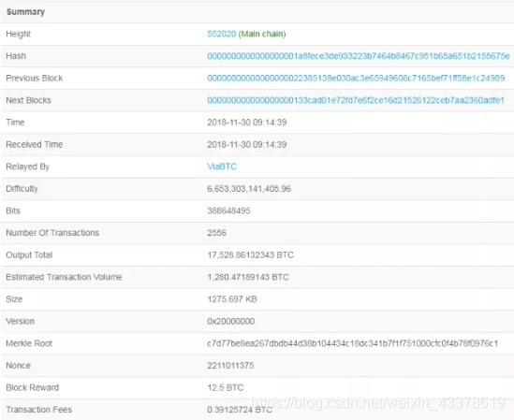Select Transaction Fees 0.39125724 BTC
Image resolution: width=514 pixels, height=420 pixels.
tap(240, 410)
